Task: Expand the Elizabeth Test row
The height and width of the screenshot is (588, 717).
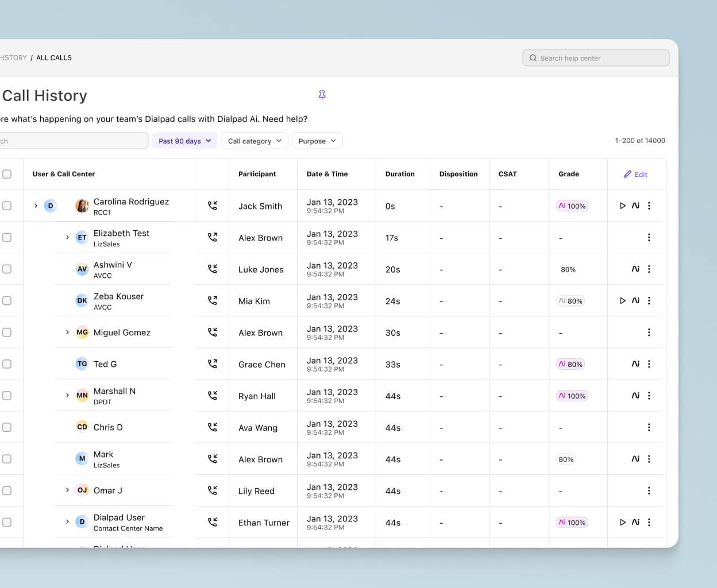Action: (x=67, y=237)
